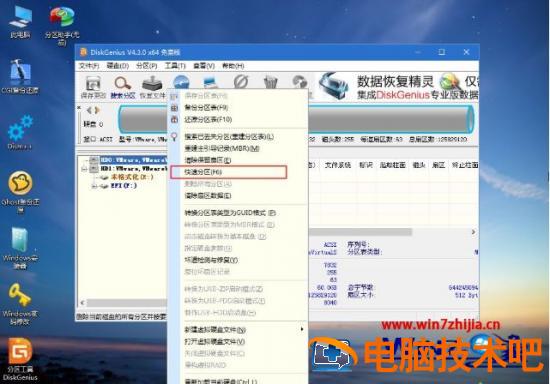
Task: Open the 此电脑 desktop icon
Action: [20, 22]
